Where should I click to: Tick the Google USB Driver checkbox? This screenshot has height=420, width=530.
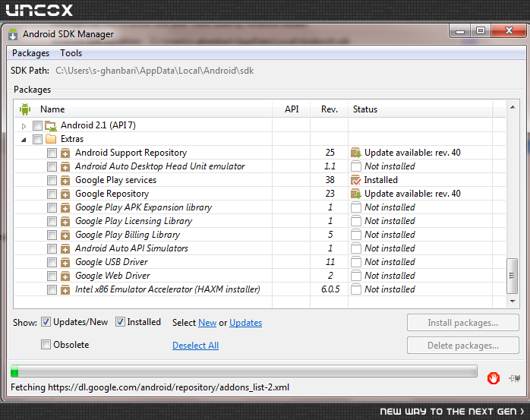coord(52,262)
